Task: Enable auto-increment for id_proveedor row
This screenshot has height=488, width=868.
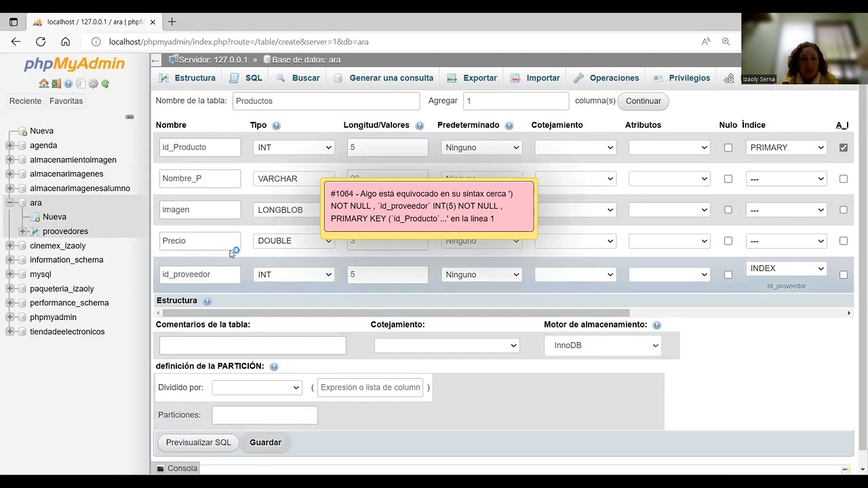Action: (x=844, y=274)
